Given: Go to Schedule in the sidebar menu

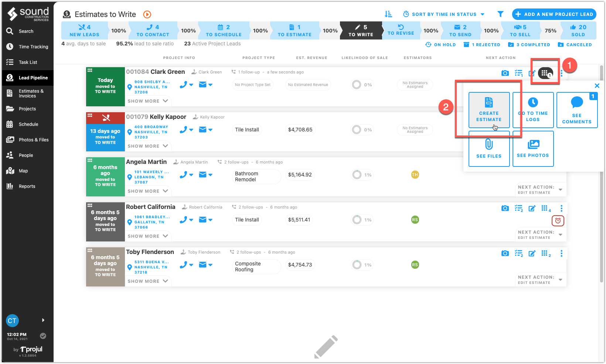Looking at the screenshot, I should (28, 124).
